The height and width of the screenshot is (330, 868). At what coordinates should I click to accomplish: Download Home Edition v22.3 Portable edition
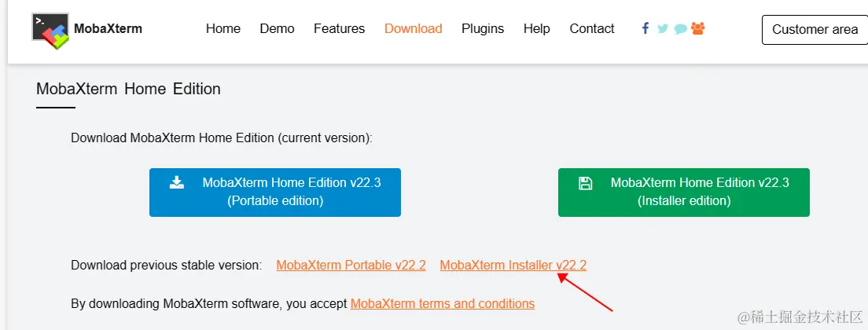275,192
